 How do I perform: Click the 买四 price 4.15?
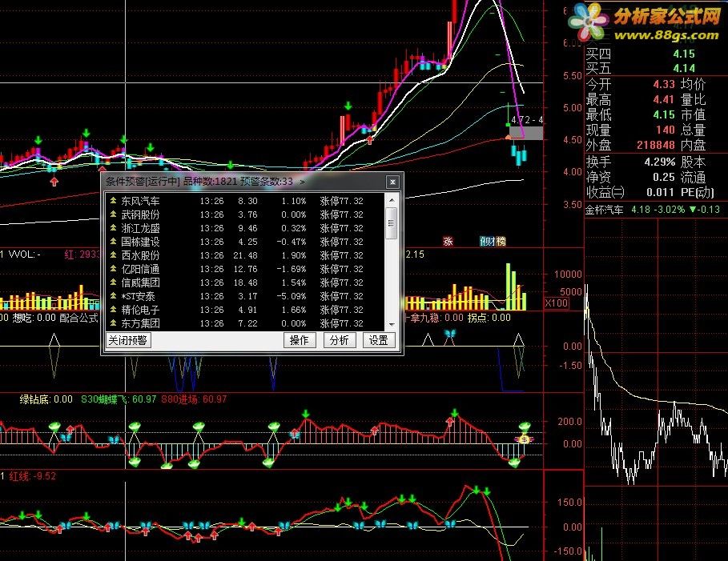click(684, 54)
